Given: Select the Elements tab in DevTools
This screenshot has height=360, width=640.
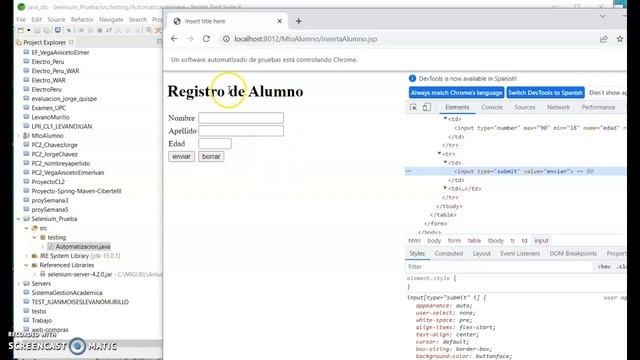Looking at the screenshot, I should click(x=457, y=107).
